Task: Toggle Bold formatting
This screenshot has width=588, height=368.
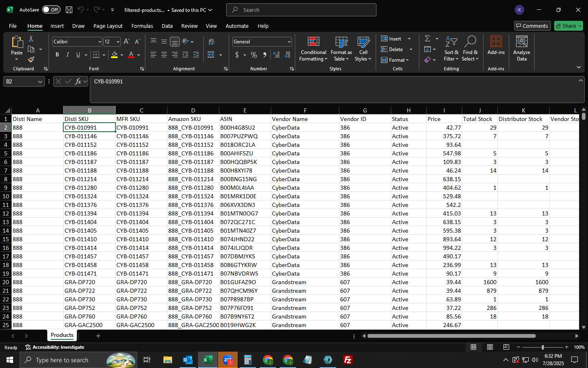Action: [57, 55]
